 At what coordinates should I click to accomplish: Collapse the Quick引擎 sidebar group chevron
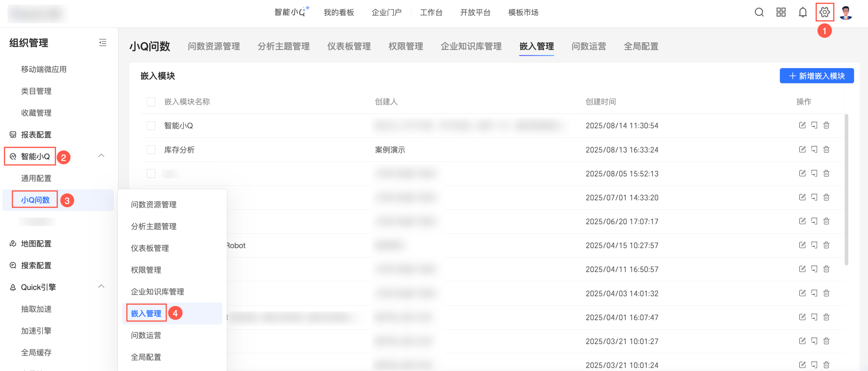coord(101,286)
